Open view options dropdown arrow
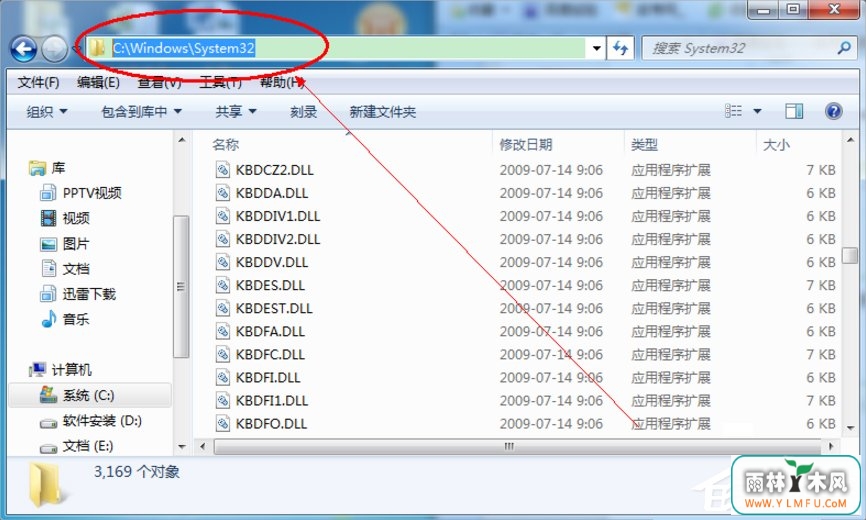866x520 pixels. pyautogui.click(x=757, y=111)
